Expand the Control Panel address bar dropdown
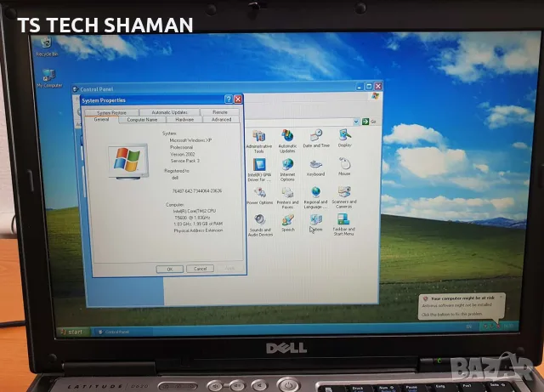 click(356, 122)
